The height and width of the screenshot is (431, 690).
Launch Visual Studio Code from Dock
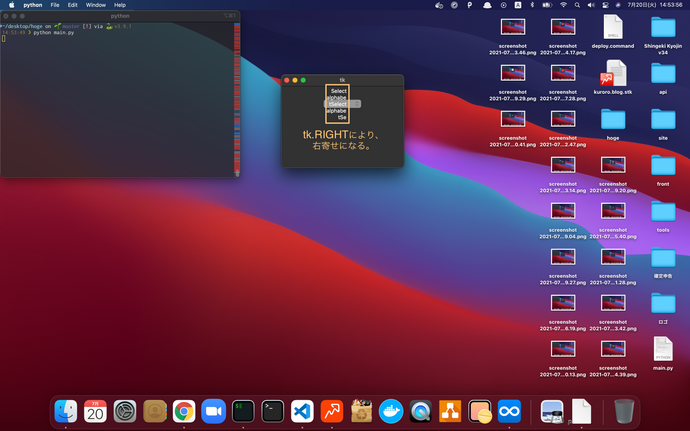pyautogui.click(x=302, y=412)
